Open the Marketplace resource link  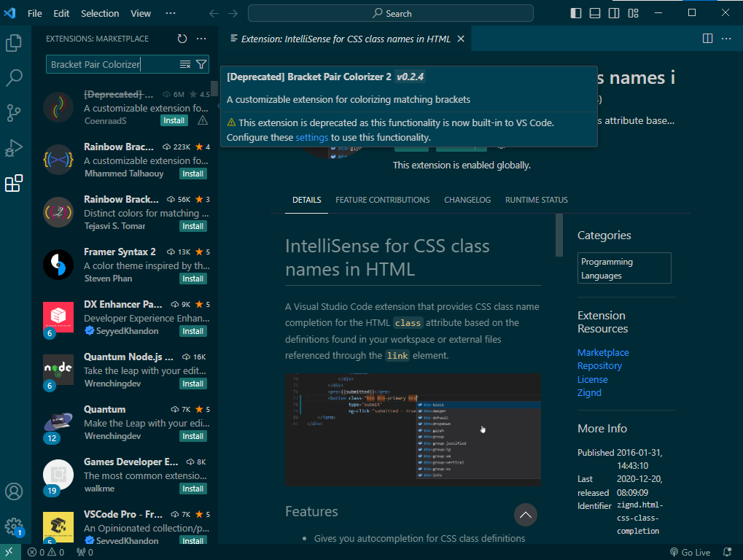[603, 352]
